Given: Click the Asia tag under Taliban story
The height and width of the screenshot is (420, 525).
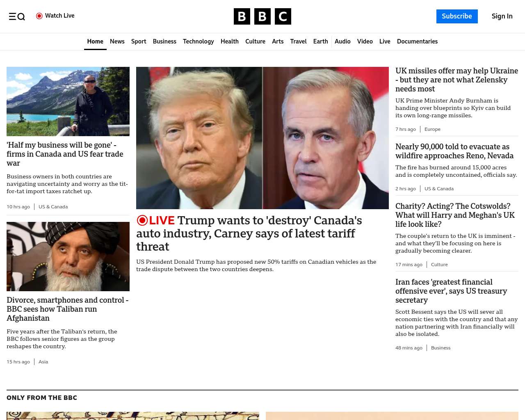Looking at the screenshot, I should point(43,362).
